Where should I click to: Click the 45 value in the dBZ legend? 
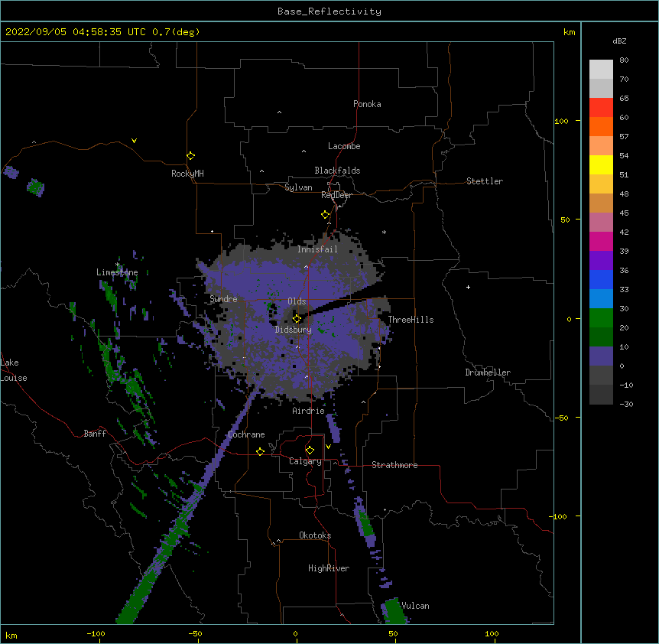point(624,213)
